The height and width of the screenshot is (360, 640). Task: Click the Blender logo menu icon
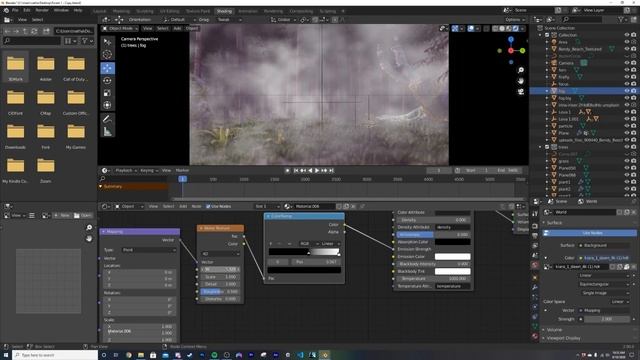(x=6, y=10)
